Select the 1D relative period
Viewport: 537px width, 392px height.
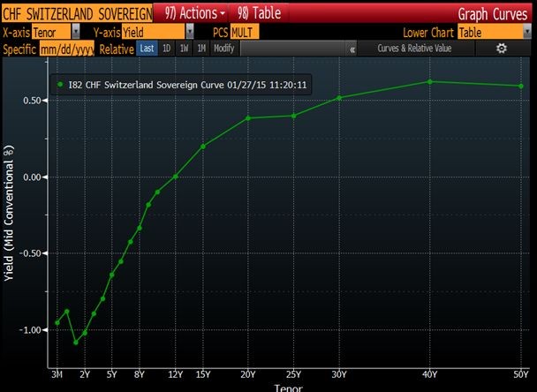tap(166, 49)
